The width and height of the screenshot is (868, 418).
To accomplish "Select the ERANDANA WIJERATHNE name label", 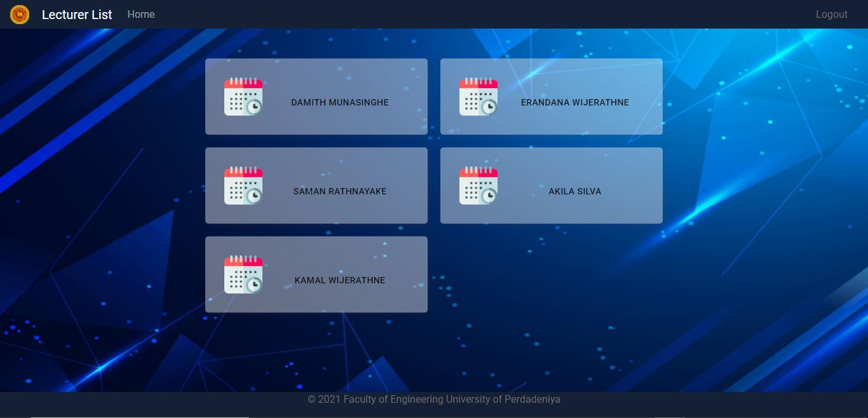I will coord(575,102).
